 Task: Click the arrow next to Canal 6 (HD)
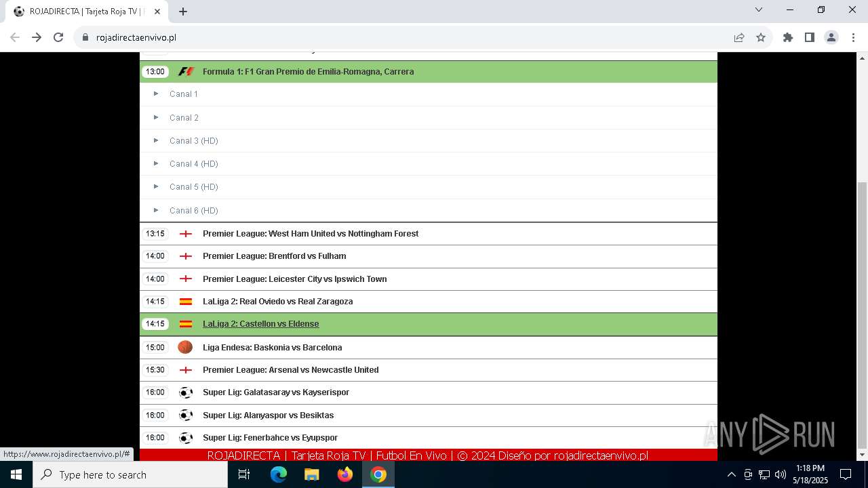click(x=156, y=210)
